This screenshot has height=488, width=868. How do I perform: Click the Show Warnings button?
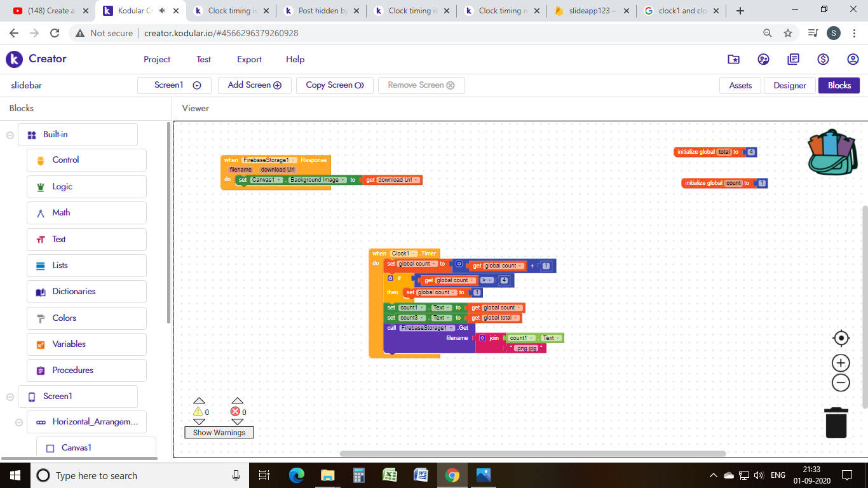pyautogui.click(x=219, y=433)
